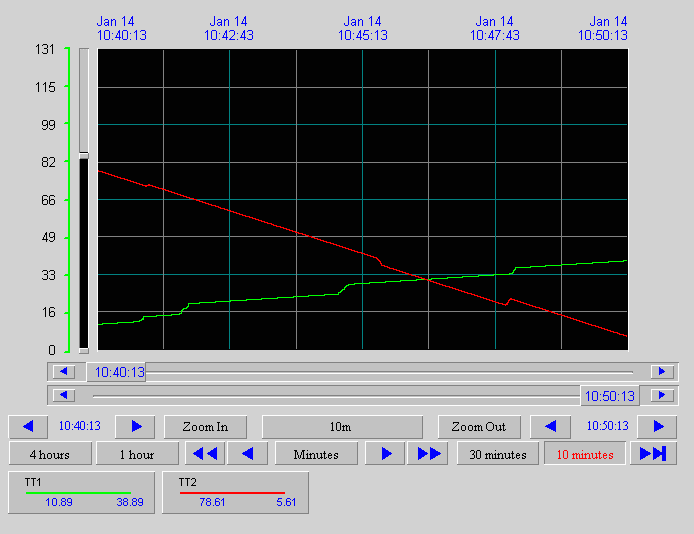Click TT2 end value 5.61

(286, 502)
